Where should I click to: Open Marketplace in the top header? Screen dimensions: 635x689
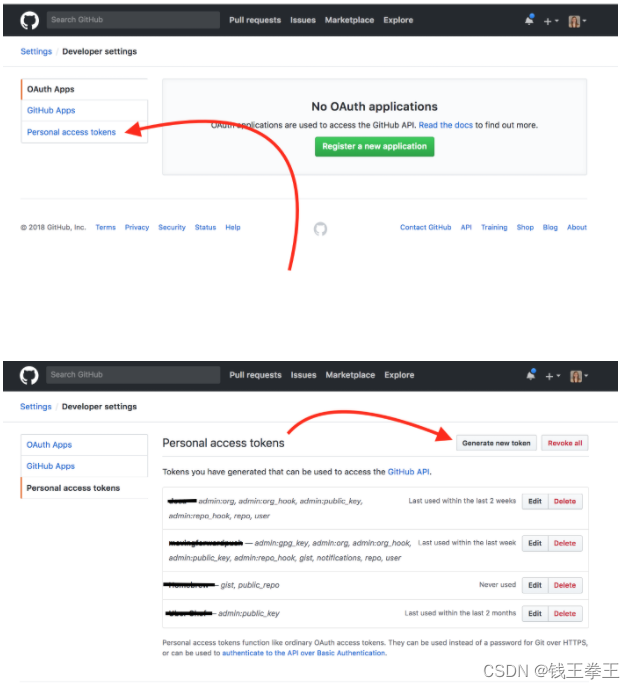click(x=349, y=20)
